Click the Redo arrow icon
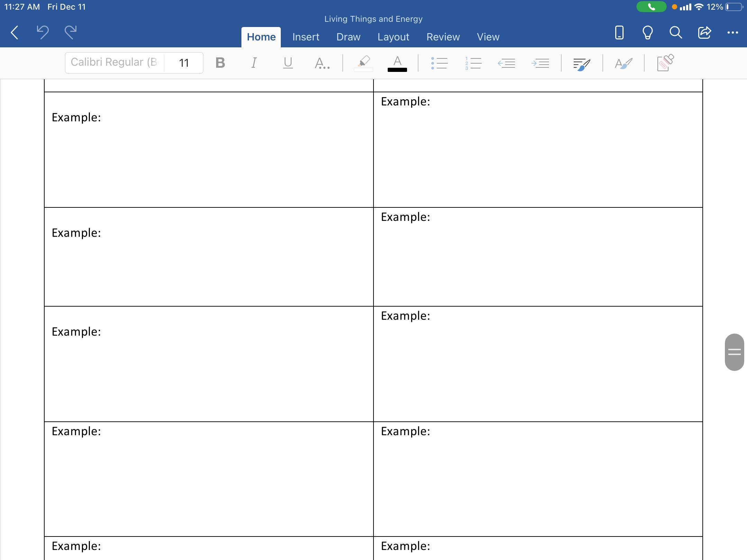The image size is (747, 560). point(71,32)
